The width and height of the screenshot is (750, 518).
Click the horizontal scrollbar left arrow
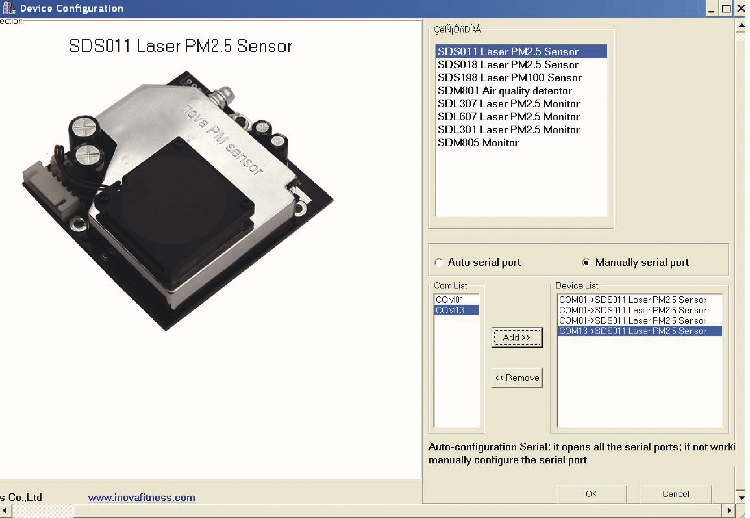pos(6,510)
